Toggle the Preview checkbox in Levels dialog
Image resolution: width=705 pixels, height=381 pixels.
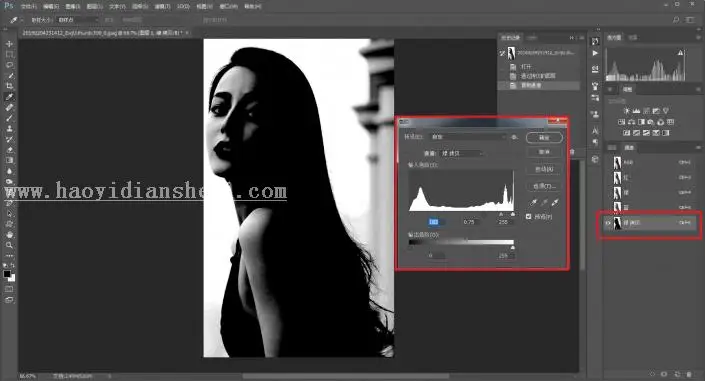click(529, 217)
